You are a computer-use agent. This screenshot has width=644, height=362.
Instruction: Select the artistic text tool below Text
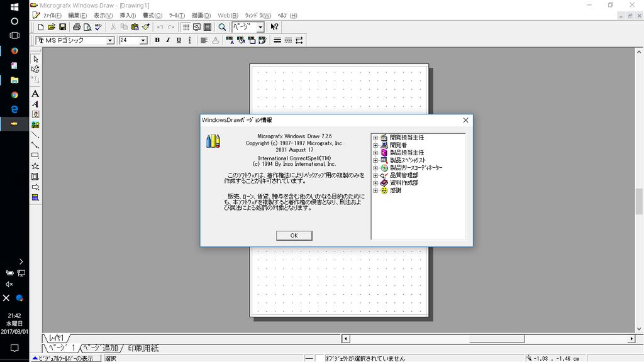coord(35,104)
